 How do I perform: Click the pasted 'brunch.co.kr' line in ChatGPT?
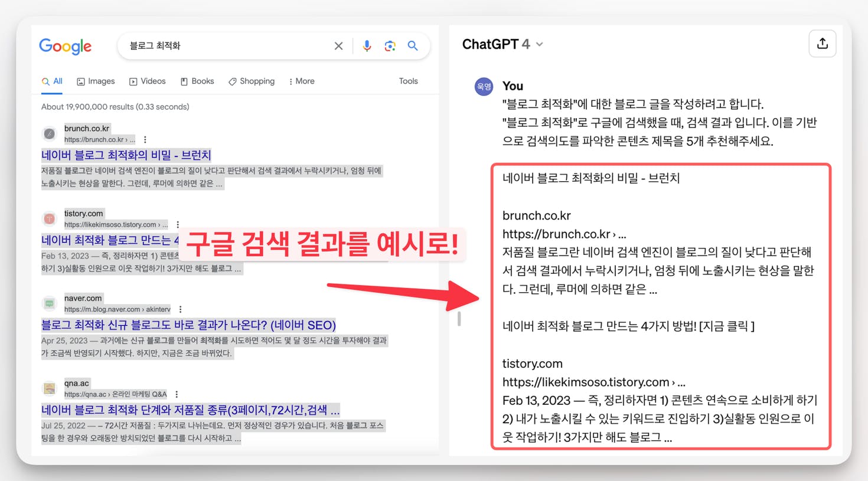(x=537, y=215)
